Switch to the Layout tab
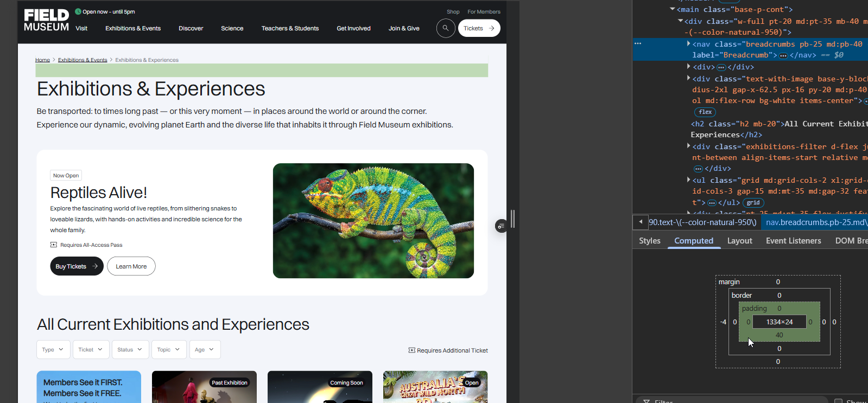 (740, 241)
